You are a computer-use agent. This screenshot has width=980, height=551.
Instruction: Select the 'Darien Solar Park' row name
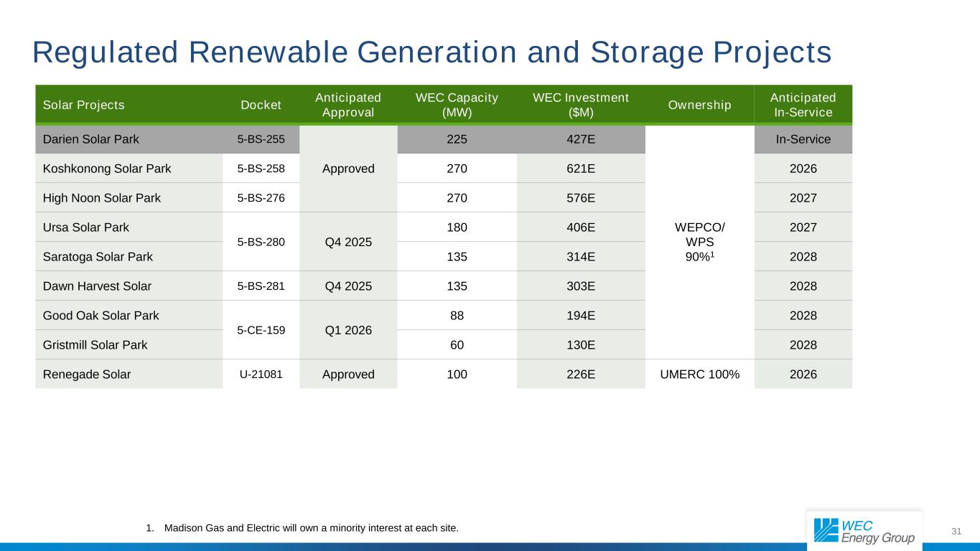point(90,139)
